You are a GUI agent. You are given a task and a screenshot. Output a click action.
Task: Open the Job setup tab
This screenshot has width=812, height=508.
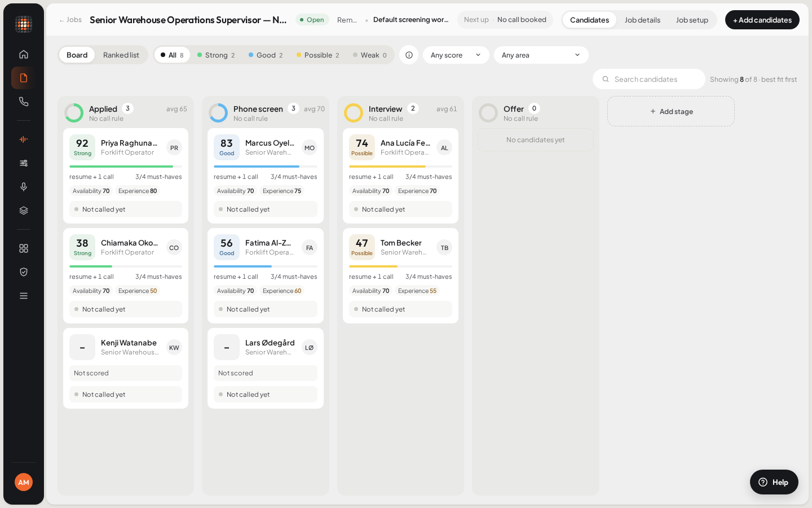pos(692,20)
